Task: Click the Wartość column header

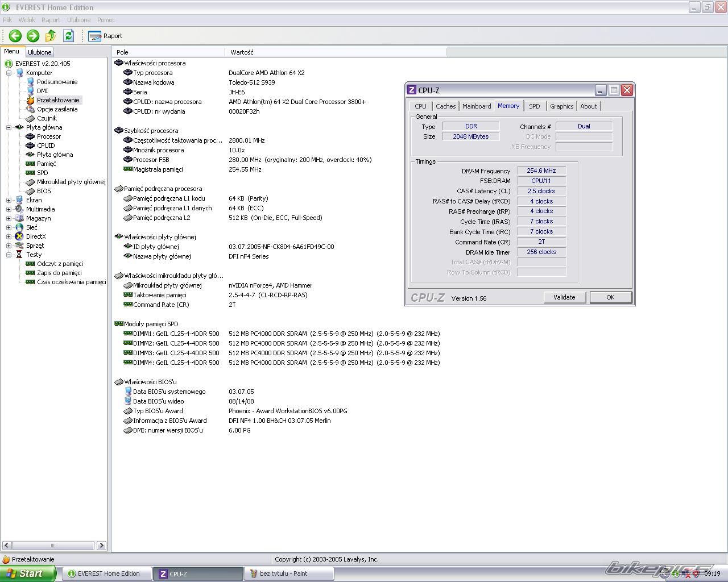Action: click(x=336, y=52)
